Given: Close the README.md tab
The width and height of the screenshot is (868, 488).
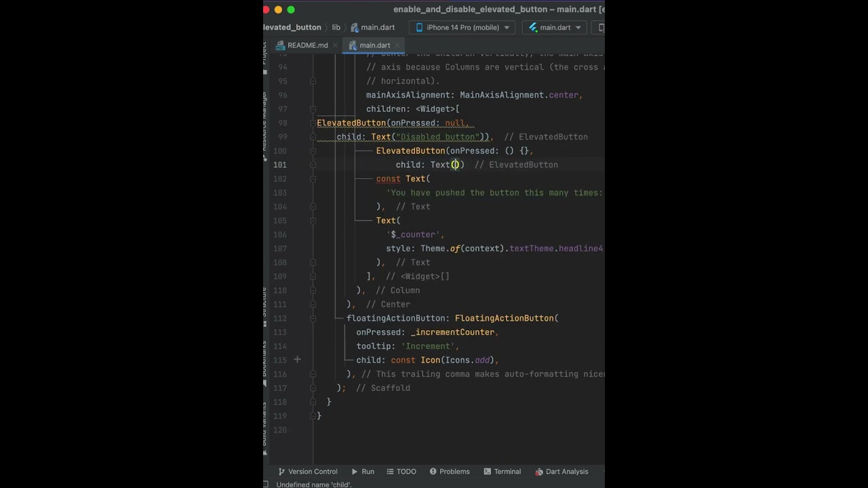Looking at the screenshot, I should click(336, 45).
